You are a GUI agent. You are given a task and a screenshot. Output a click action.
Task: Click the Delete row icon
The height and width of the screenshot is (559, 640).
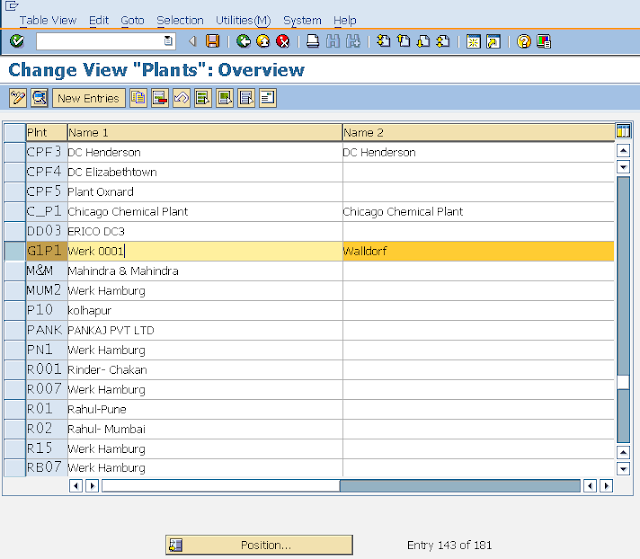coord(160,98)
